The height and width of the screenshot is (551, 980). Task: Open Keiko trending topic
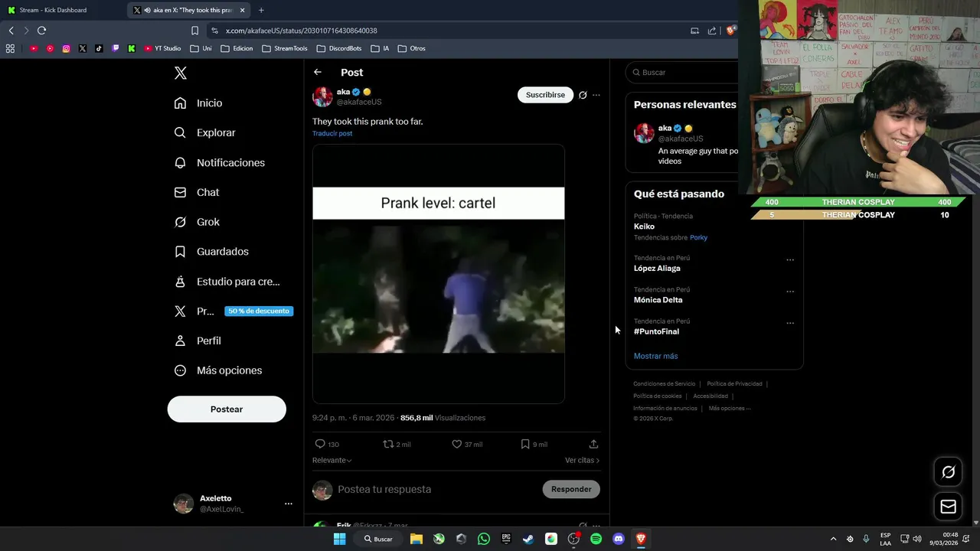pos(644,227)
